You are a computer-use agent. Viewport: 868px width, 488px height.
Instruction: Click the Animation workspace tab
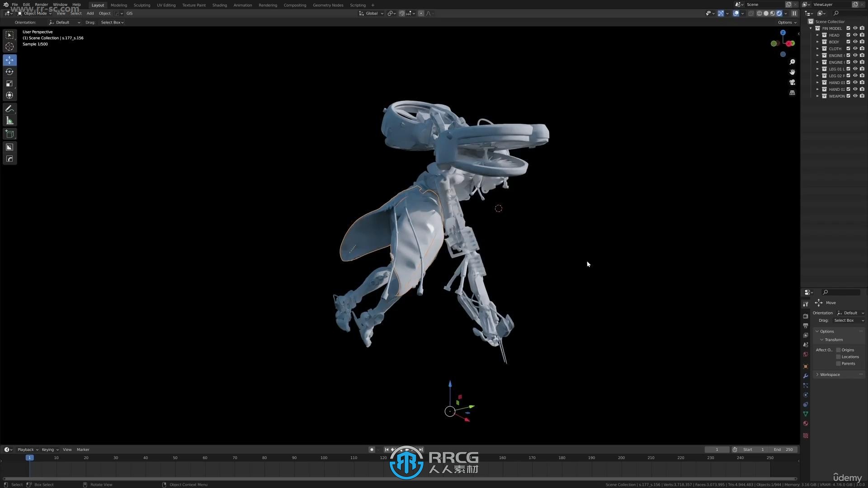pos(243,5)
